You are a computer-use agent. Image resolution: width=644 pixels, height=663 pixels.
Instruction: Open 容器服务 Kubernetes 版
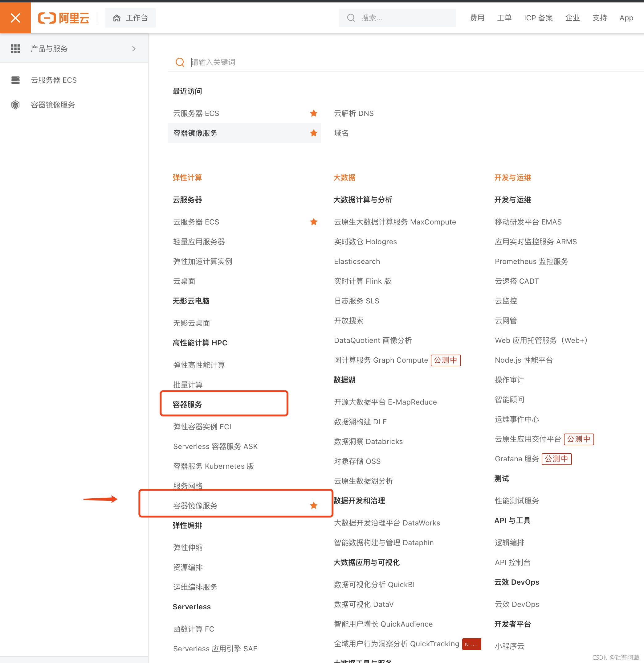click(x=214, y=466)
